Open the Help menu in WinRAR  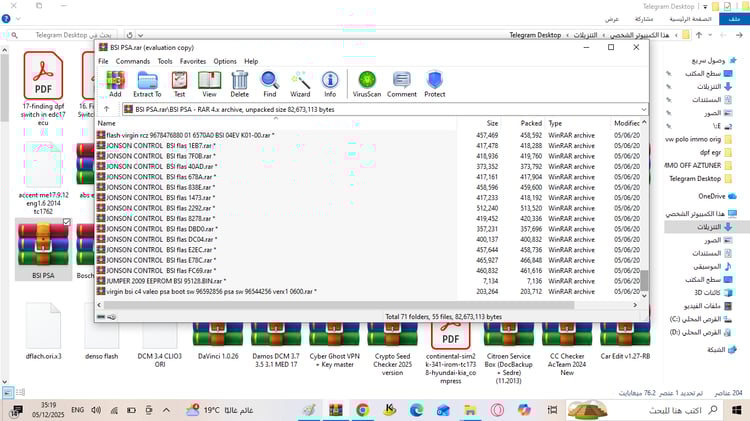[251, 61]
